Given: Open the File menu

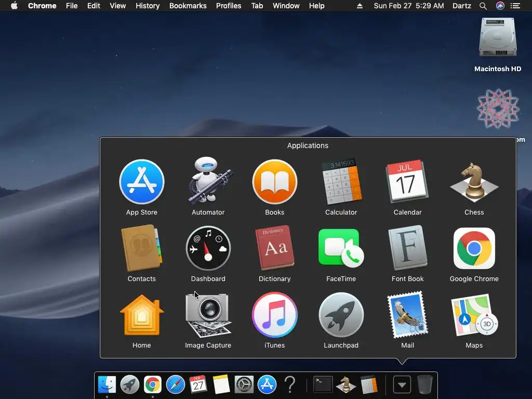Looking at the screenshot, I should [72, 6].
